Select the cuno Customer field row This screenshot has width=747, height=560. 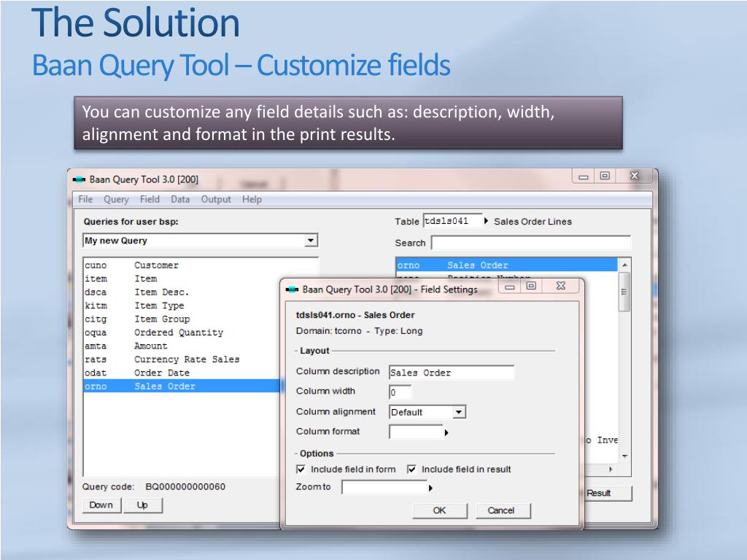pyautogui.click(x=181, y=265)
